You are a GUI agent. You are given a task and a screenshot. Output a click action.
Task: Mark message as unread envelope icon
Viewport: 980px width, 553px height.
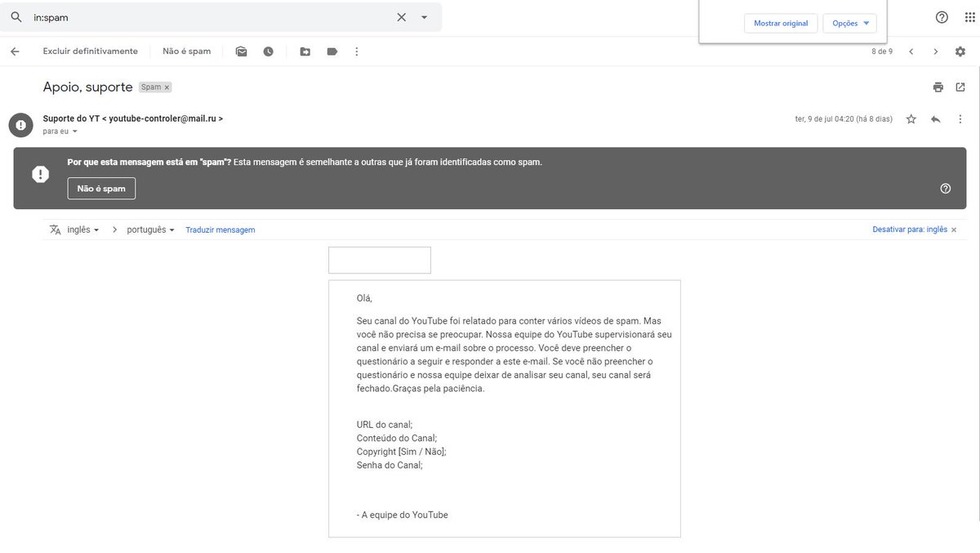[x=241, y=51]
